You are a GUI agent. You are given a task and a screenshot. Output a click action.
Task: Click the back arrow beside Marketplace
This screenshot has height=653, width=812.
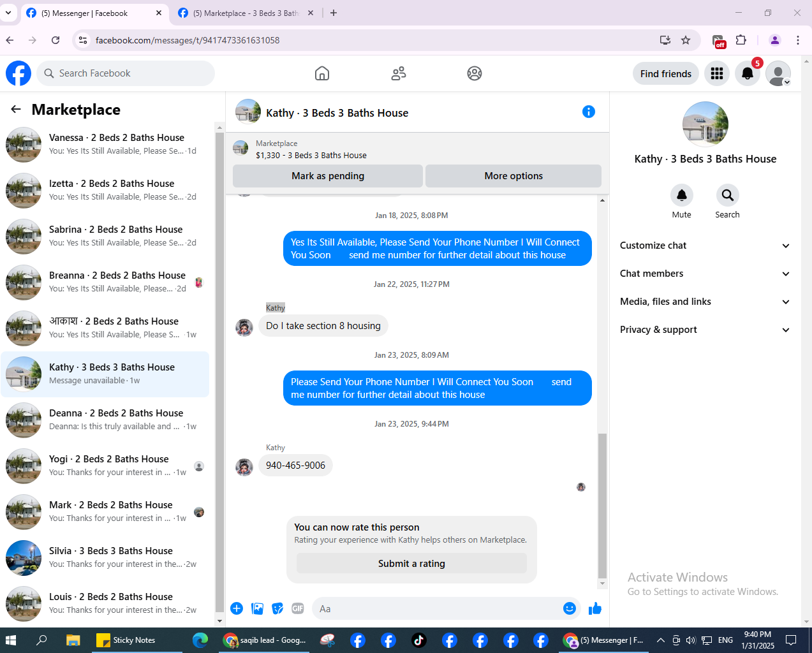16,109
